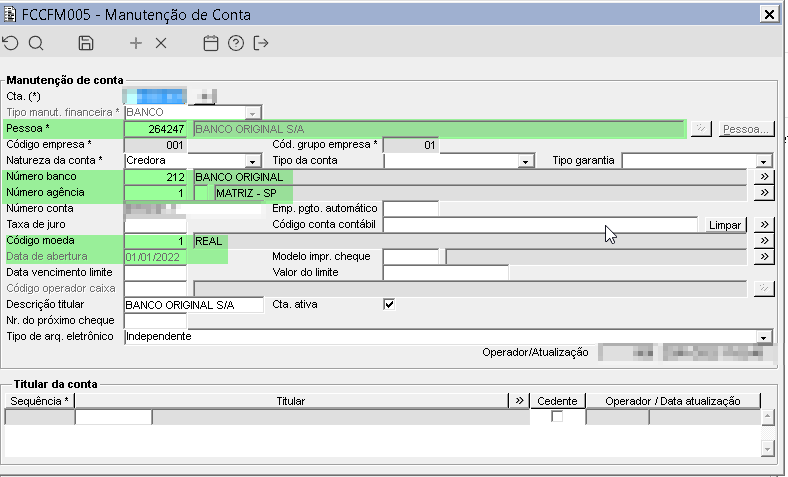Screen dimensions: 788x477
Task: Click Emp. pgto. automático field
Action: (411, 209)
